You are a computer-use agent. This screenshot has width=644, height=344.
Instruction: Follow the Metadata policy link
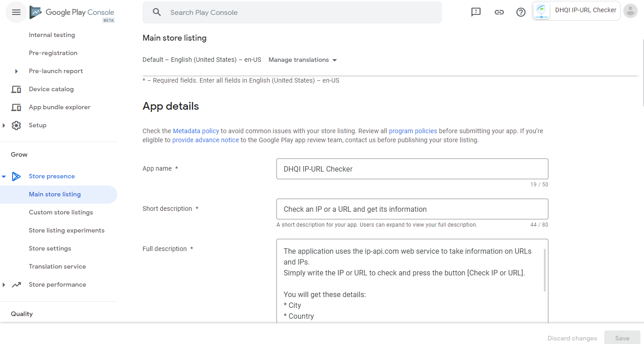196,131
